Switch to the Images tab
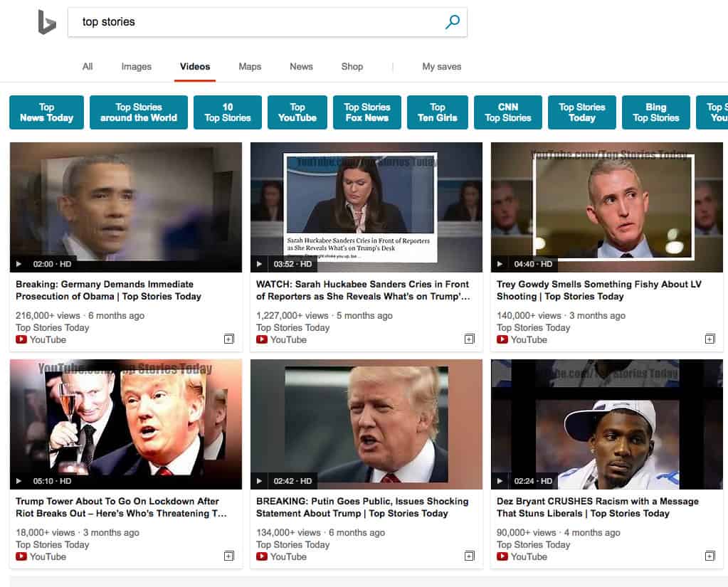Screen dimensions: 728x587 [137, 66]
